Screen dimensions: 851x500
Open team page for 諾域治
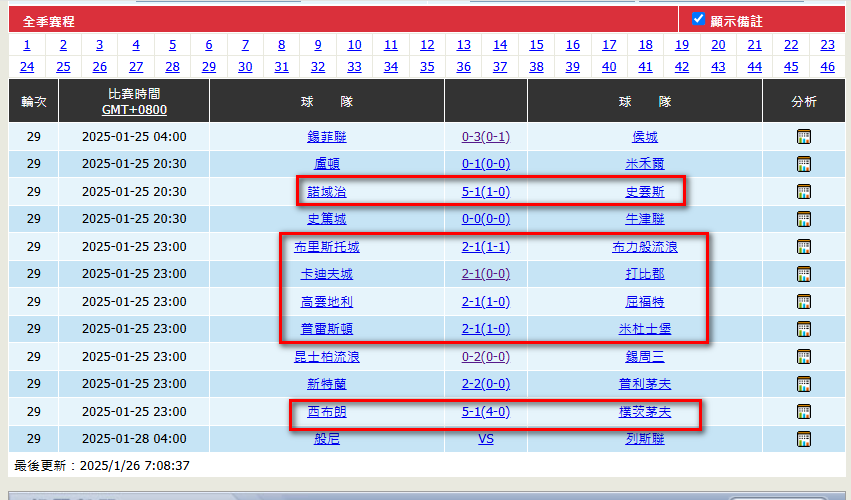point(327,192)
